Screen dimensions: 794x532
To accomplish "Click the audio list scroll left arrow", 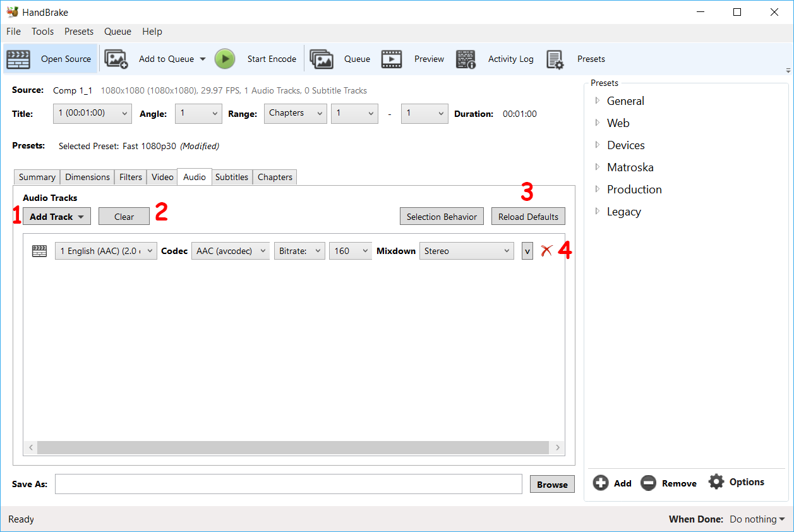I will click(30, 447).
